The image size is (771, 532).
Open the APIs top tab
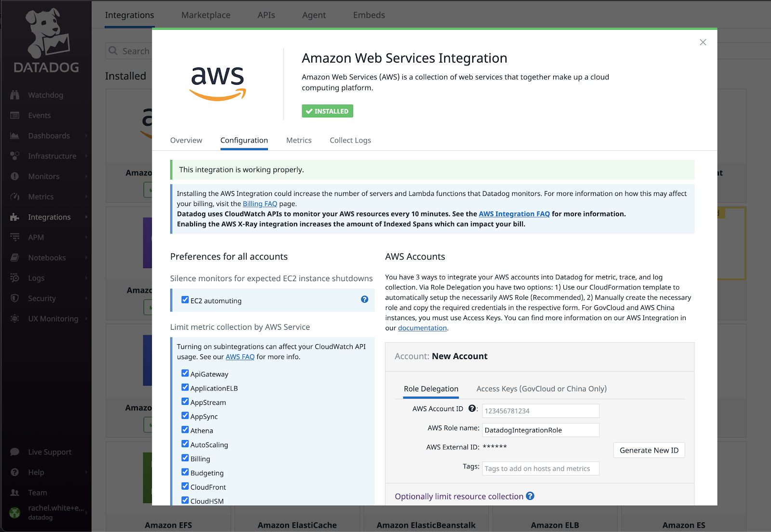[266, 15]
